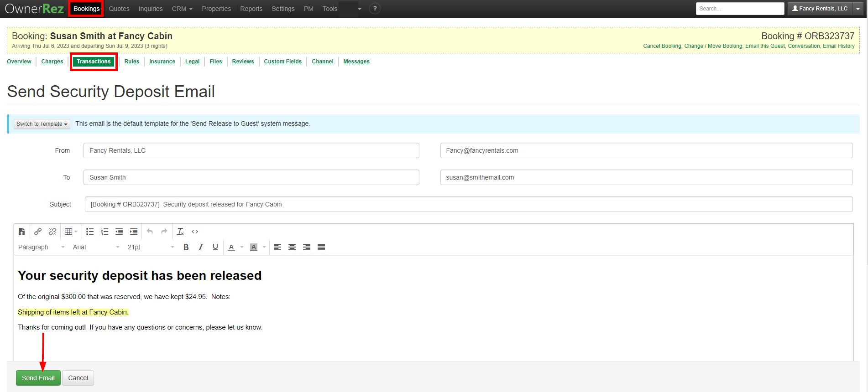The width and height of the screenshot is (868, 392).
Task: Choose the text color swatch
Action: [x=231, y=247]
